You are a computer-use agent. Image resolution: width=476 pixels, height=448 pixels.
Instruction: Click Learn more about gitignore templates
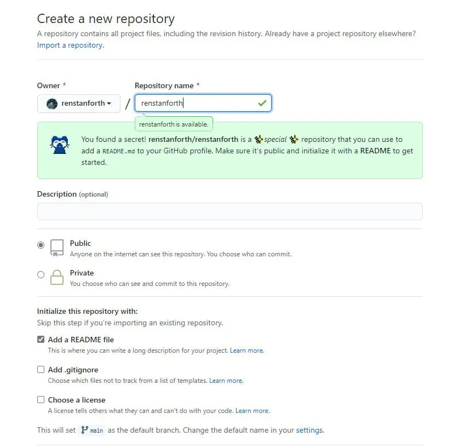click(226, 380)
